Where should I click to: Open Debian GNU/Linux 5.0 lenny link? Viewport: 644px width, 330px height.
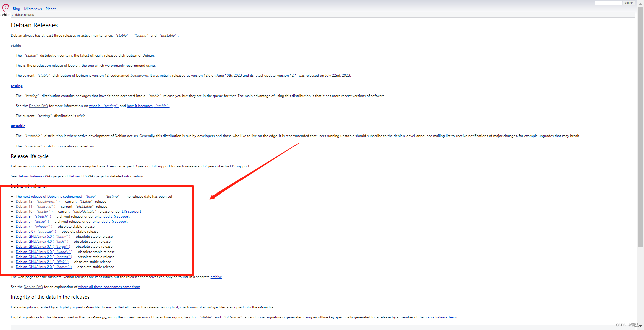(43, 237)
